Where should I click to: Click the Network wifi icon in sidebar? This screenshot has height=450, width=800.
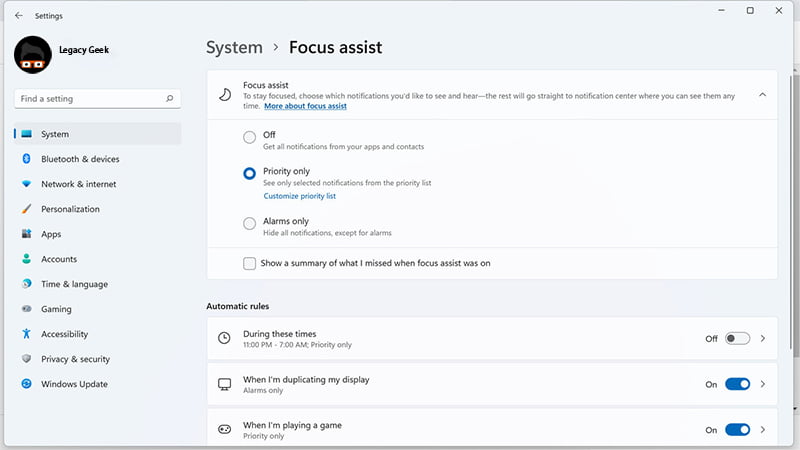[27, 184]
